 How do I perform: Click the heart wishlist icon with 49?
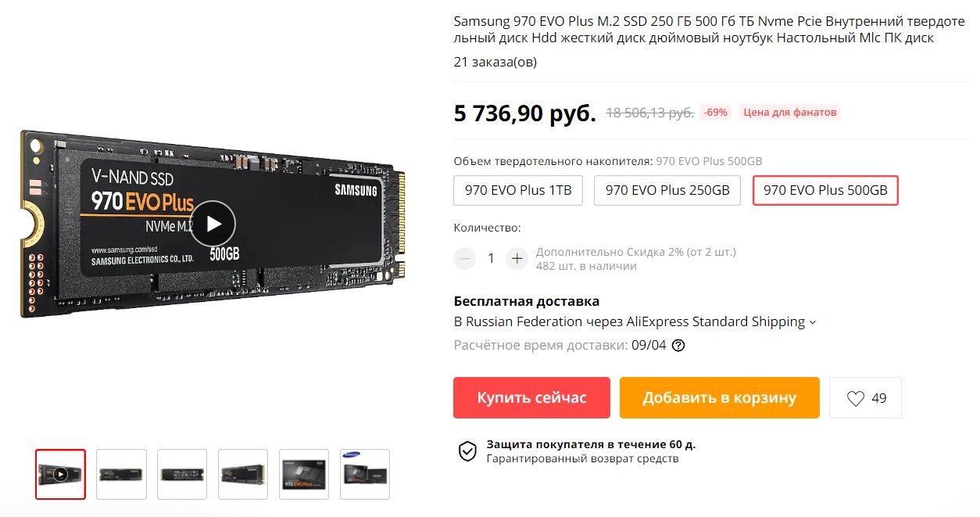866,398
